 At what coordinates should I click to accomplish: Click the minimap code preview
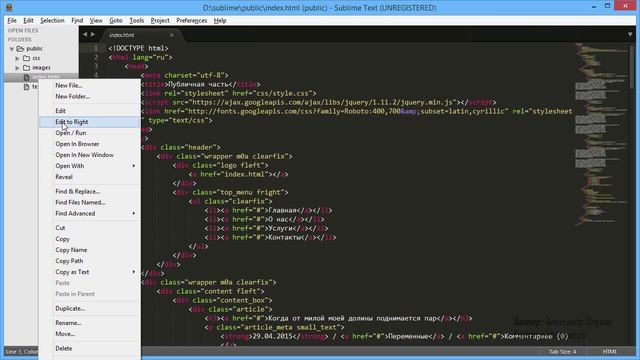[x=601, y=135]
